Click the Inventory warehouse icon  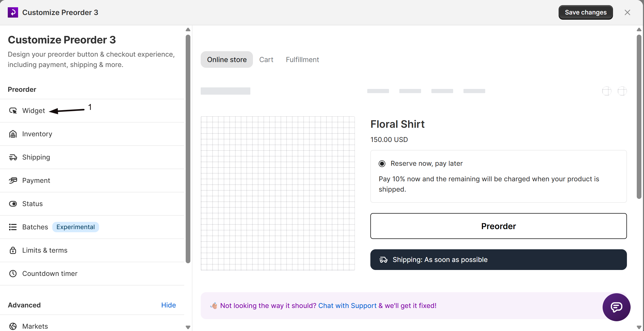pos(13,134)
